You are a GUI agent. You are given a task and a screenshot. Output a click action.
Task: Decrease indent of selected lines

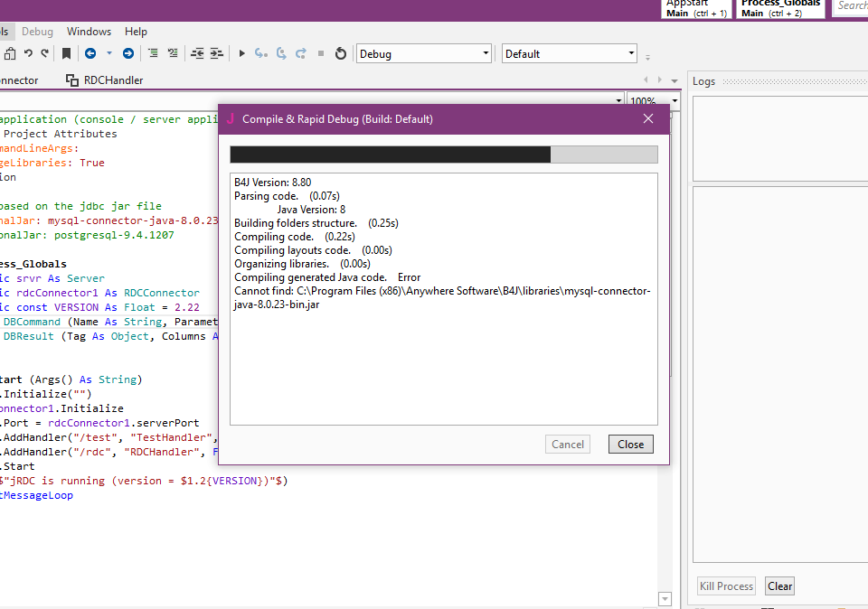(x=197, y=53)
